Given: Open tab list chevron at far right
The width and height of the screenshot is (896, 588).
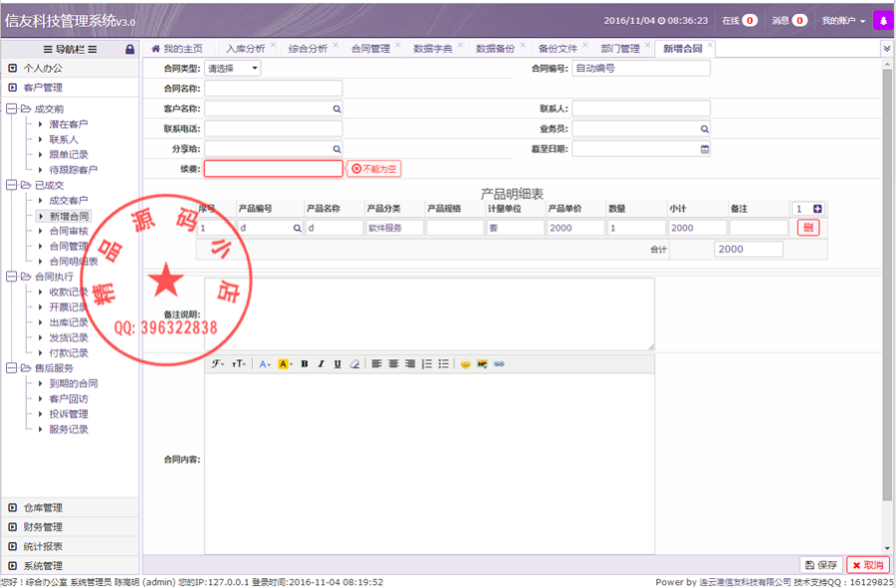Looking at the screenshot, I should pos(887,49).
